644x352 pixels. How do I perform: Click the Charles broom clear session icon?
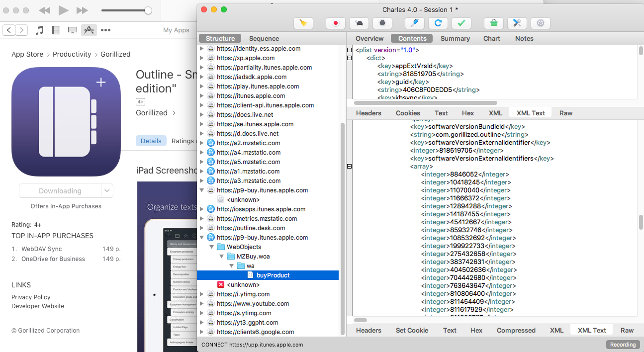[303, 23]
